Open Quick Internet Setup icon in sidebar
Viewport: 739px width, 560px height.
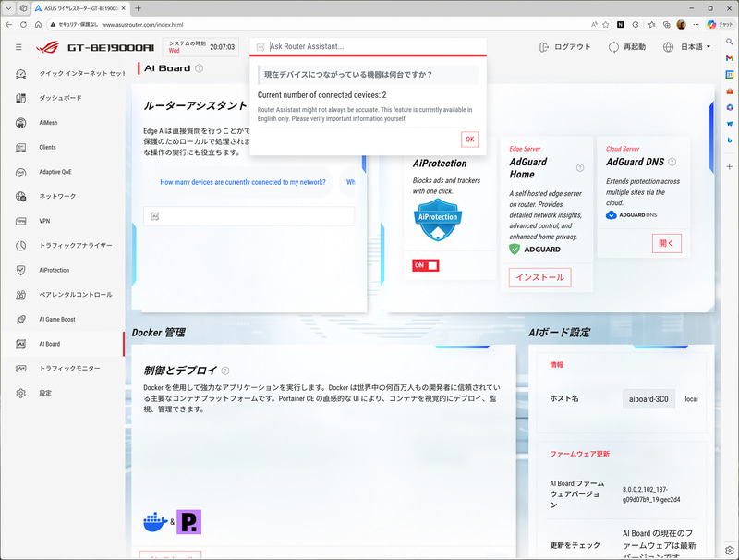pyautogui.click(x=20, y=74)
